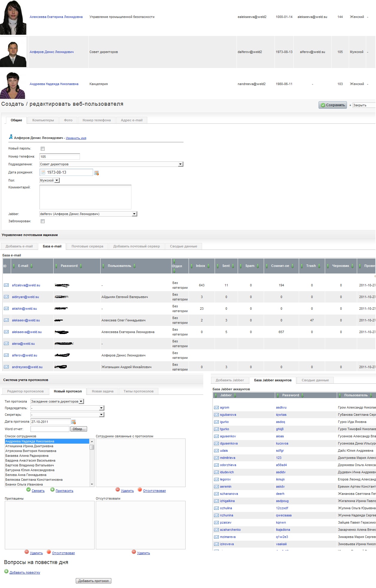Click envelope icon beside sgubanova Jabber account
Viewport: 376px width, 588px height.
[216, 415]
